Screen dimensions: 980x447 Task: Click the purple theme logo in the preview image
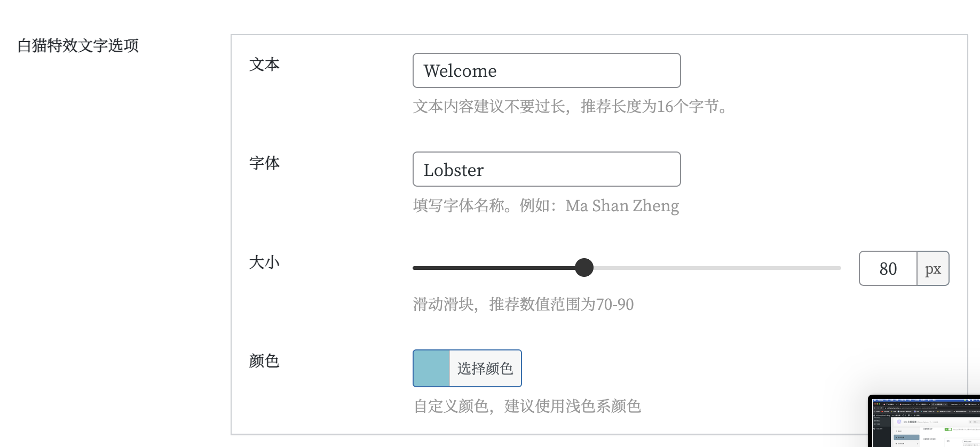[899, 422]
